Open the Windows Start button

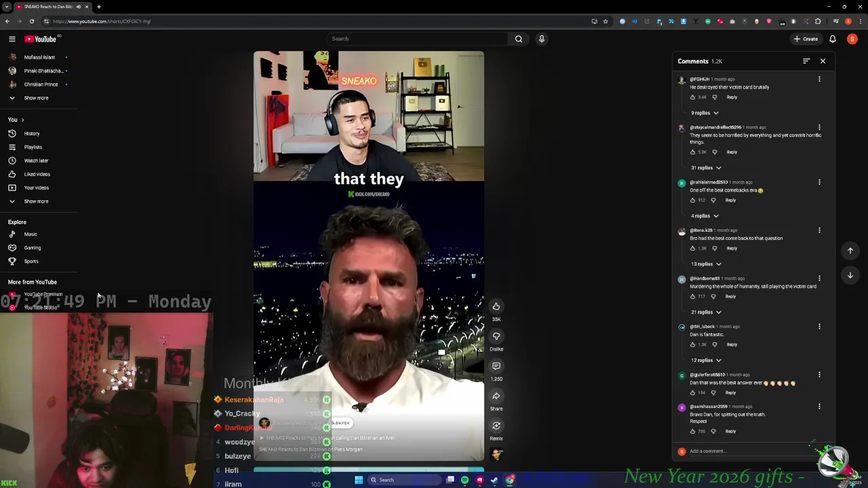coord(359,480)
